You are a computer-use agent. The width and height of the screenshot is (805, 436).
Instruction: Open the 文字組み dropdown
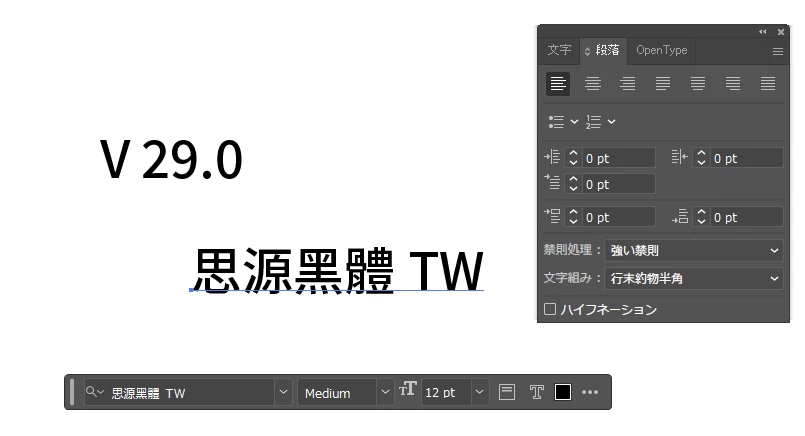(694, 278)
